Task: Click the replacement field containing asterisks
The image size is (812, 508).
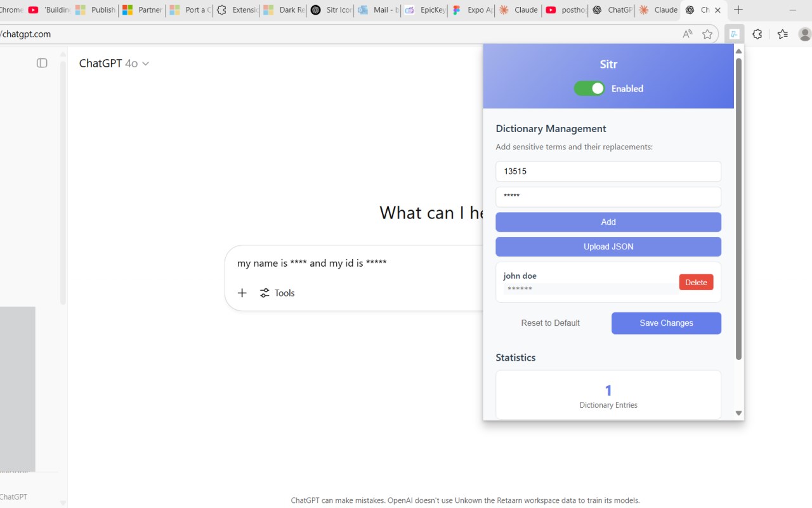Action: [x=608, y=197]
